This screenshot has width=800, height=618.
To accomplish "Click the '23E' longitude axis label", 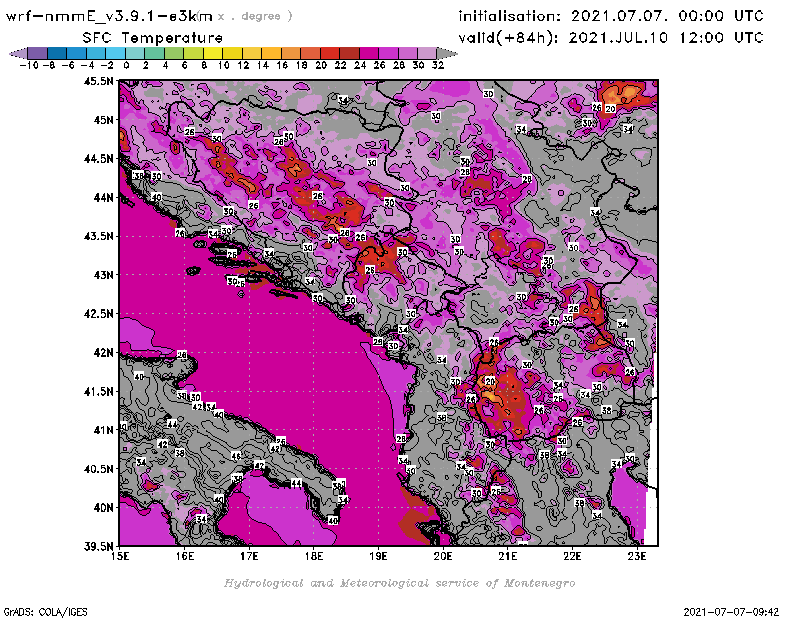I will point(637,556).
